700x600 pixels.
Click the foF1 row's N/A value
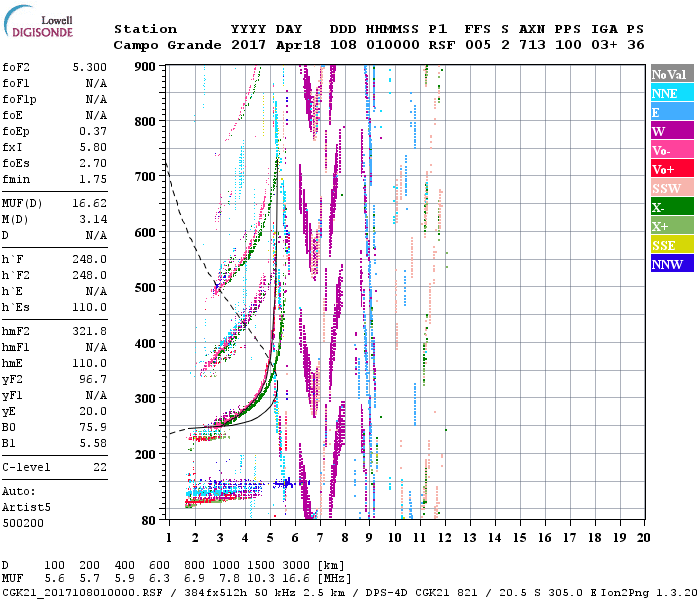96,83
